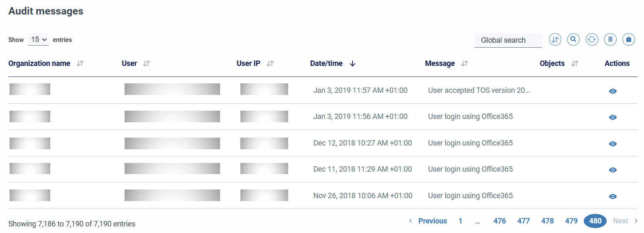Toggle Date/time descending sort arrow
This screenshot has height=233, width=644.
tap(353, 63)
